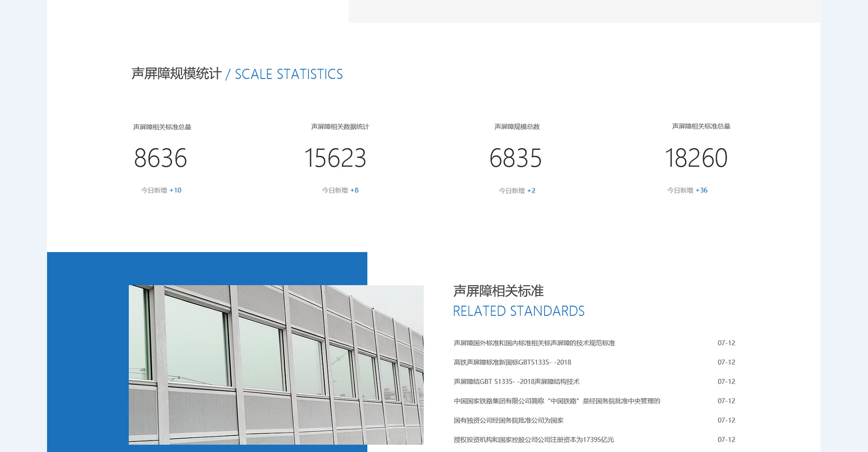This screenshot has height=452, width=868.
Task: Click the 今日新增 +8 counter
Action: (x=340, y=190)
